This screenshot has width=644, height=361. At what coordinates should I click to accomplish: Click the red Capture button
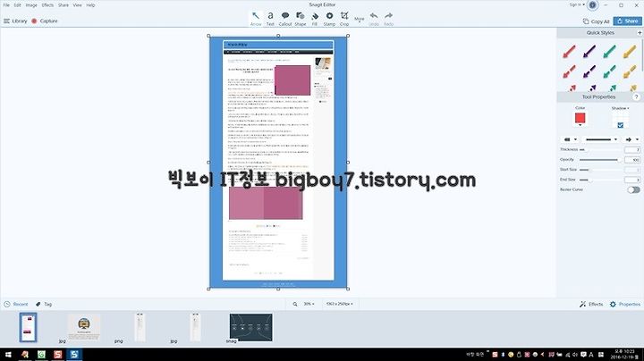click(x=45, y=21)
